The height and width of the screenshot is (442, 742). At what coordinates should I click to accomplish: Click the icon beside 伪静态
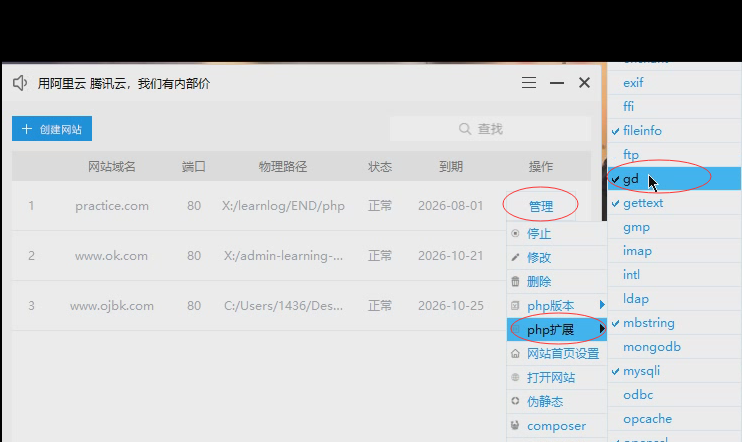pyautogui.click(x=515, y=401)
